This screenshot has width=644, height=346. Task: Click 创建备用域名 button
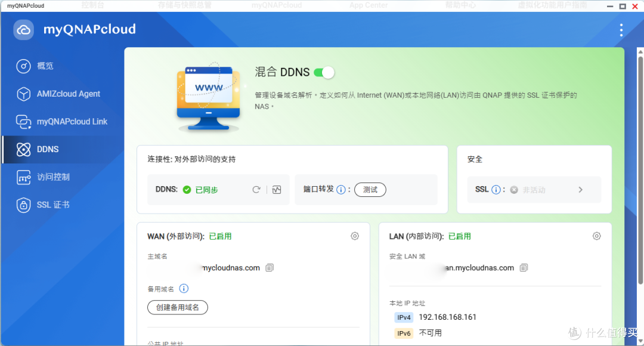click(x=178, y=307)
